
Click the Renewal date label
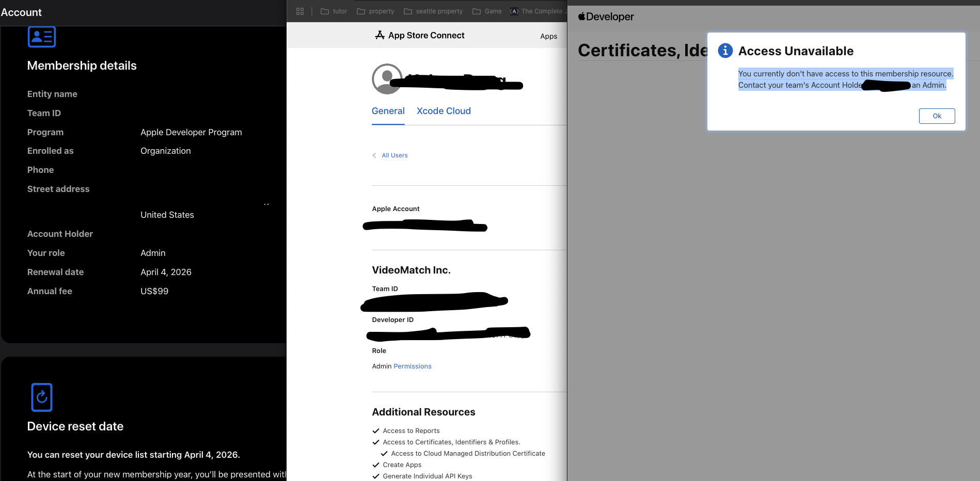click(x=55, y=272)
